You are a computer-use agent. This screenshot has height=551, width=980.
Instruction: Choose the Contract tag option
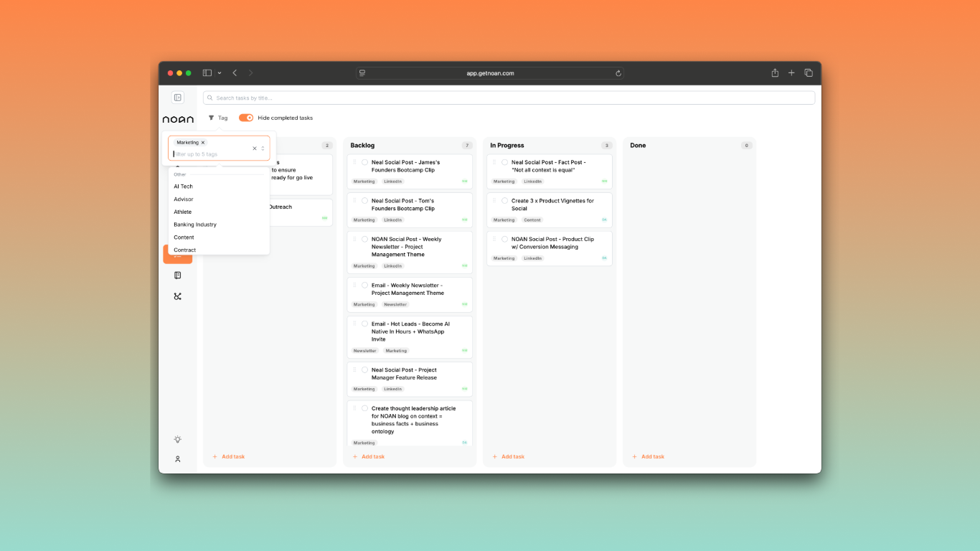pyautogui.click(x=219, y=250)
